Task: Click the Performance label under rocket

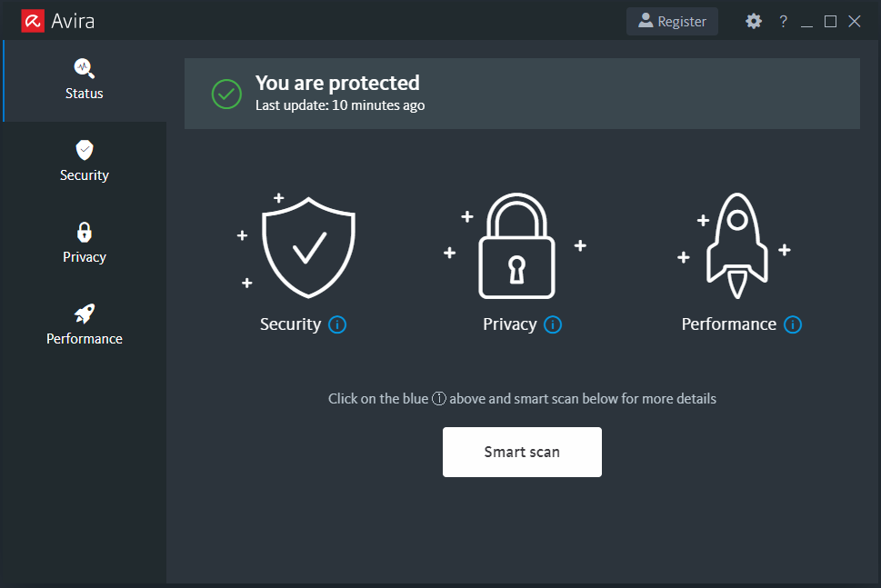Action: [728, 324]
